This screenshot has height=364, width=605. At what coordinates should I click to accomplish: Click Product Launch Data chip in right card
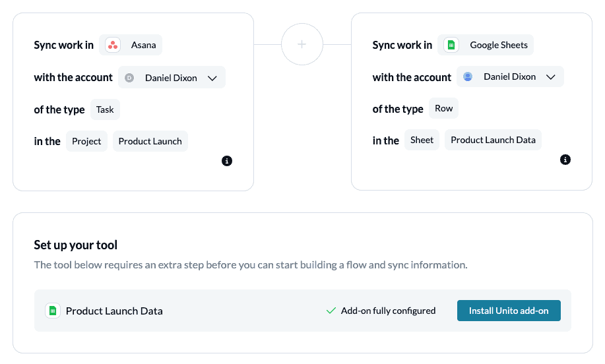pos(493,140)
